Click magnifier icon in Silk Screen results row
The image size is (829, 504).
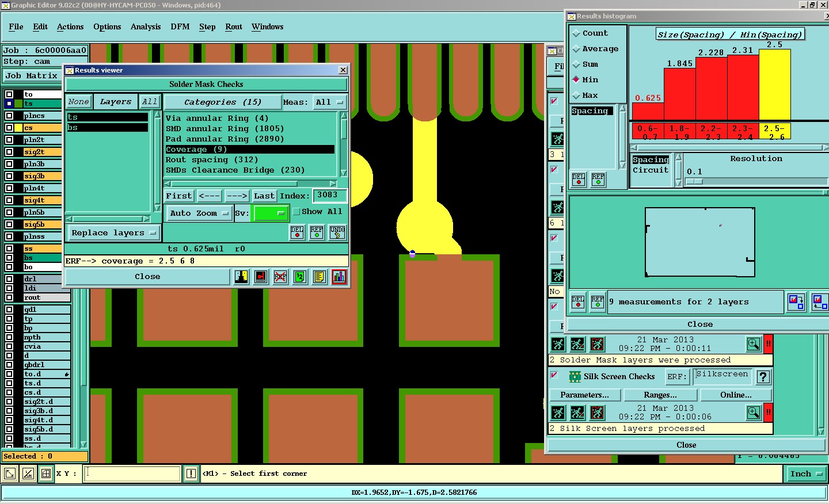point(754,412)
